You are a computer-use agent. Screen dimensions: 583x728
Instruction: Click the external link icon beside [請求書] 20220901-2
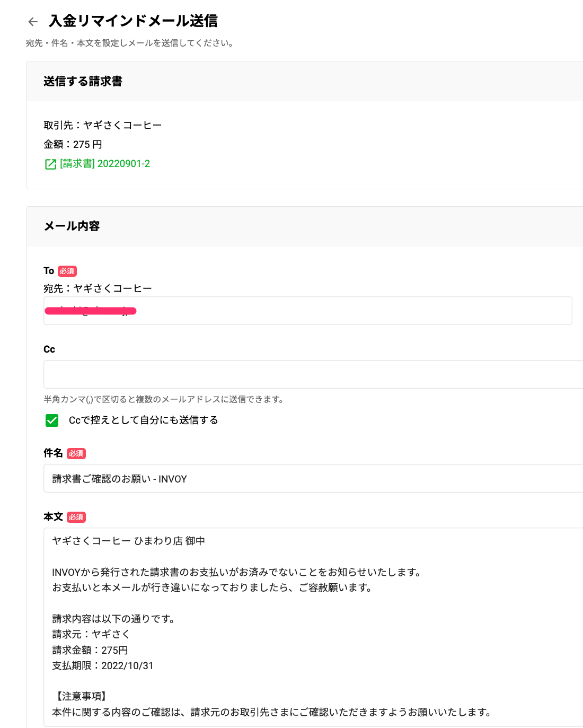coord(50,164)
